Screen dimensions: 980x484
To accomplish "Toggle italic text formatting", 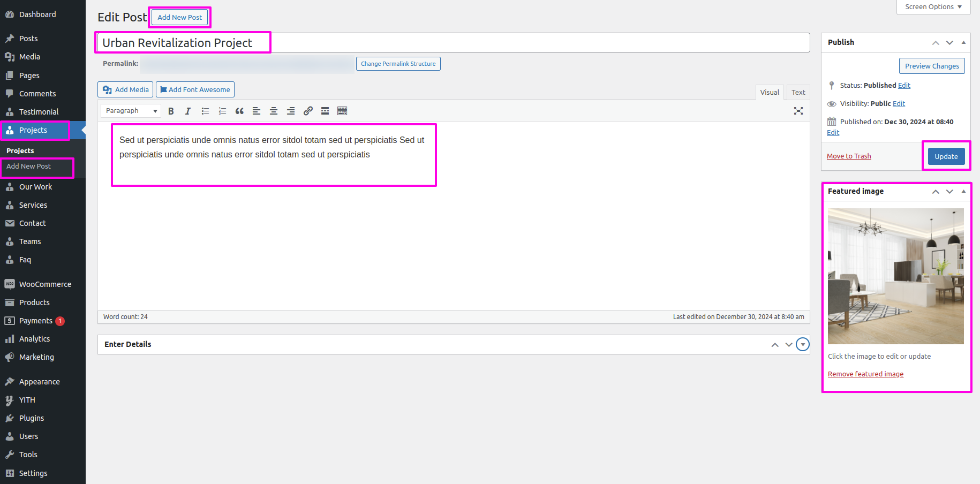I will [188, 111].
